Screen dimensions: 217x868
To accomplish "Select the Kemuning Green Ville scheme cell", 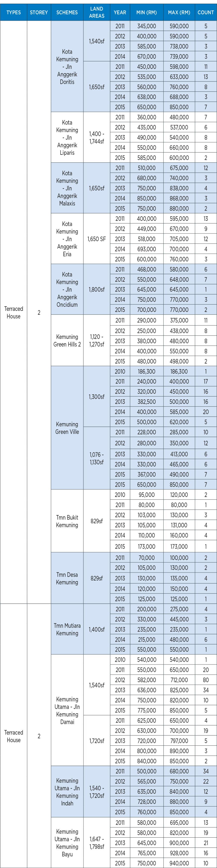I will coord(67,428).
